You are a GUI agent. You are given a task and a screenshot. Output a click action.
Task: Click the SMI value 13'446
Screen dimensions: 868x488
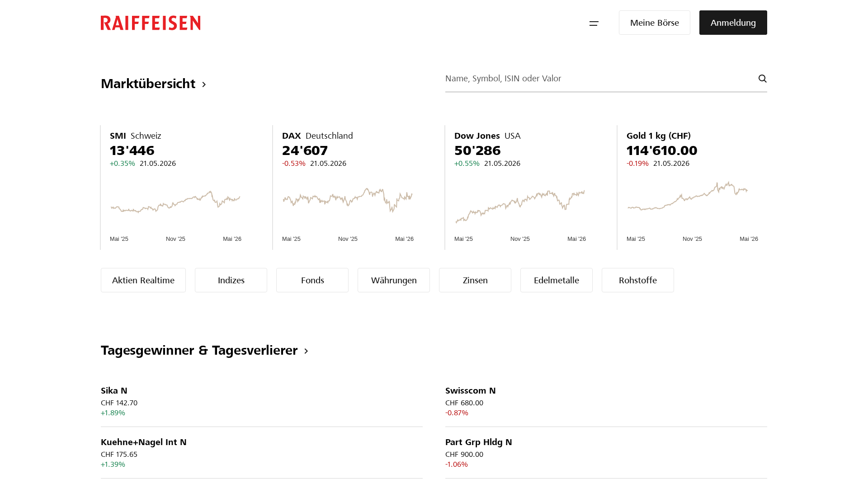[x=132, y=150]
